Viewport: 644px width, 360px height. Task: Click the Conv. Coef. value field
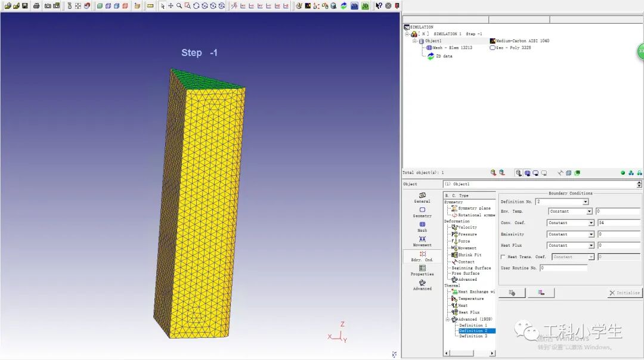(618, 222)
